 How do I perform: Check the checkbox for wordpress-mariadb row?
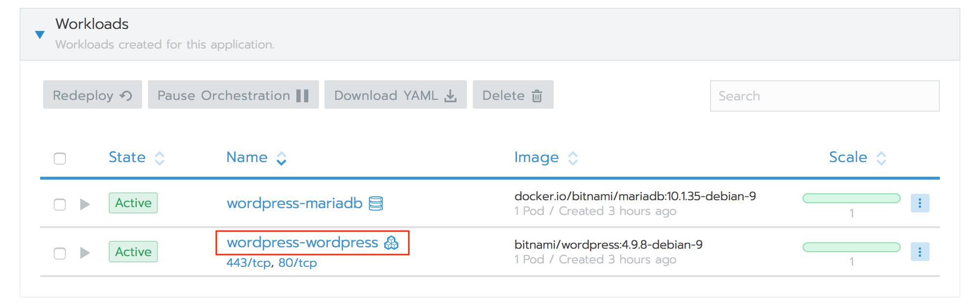[61, 203]
